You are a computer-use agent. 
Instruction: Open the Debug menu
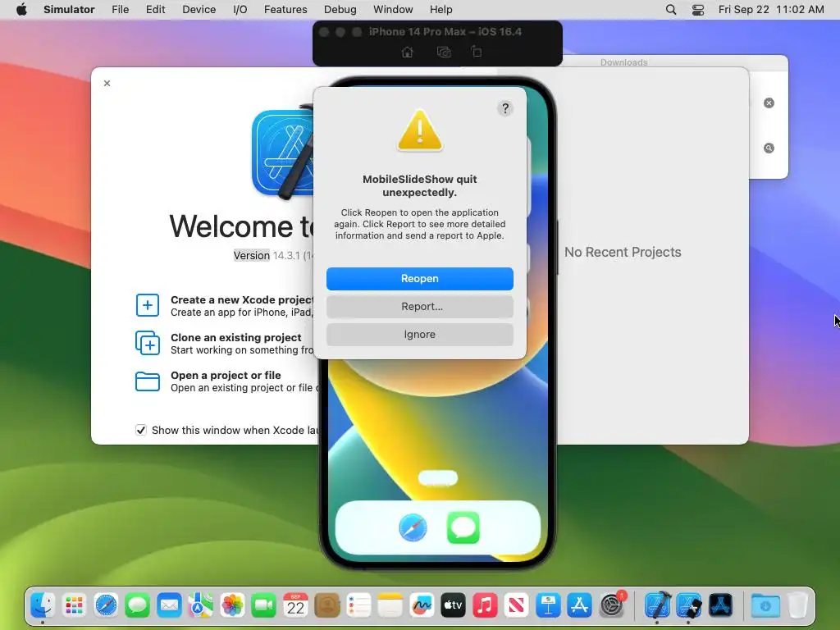pyautogui.click(x=340, y=10)
